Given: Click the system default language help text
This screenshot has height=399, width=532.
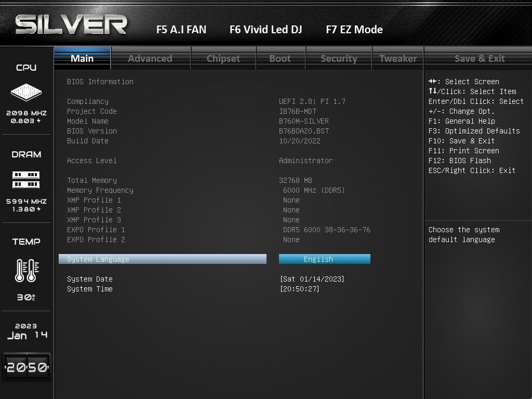Looking at the screenshot, I should click(x=464, y=235).
